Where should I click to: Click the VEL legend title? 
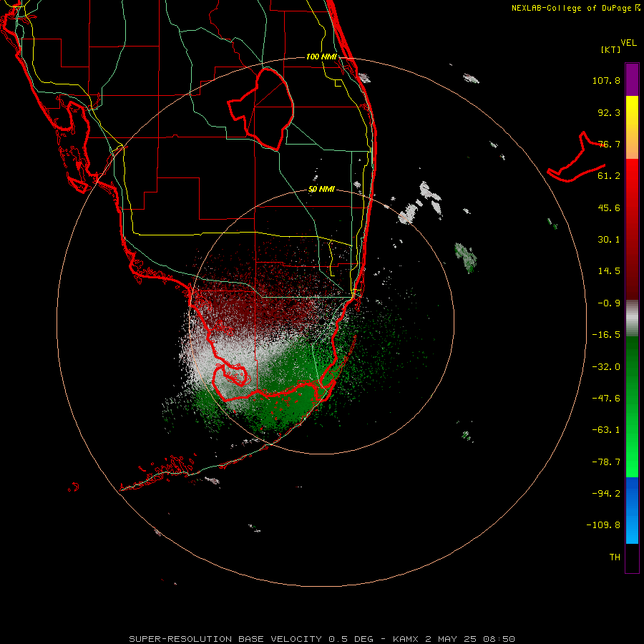[628, 43]
